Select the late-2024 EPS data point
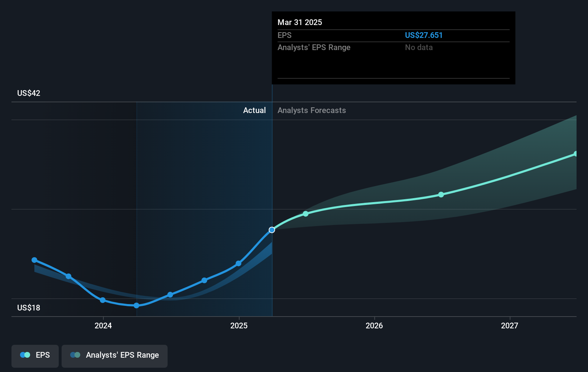The image size is (588, 372). coord(204,280)
